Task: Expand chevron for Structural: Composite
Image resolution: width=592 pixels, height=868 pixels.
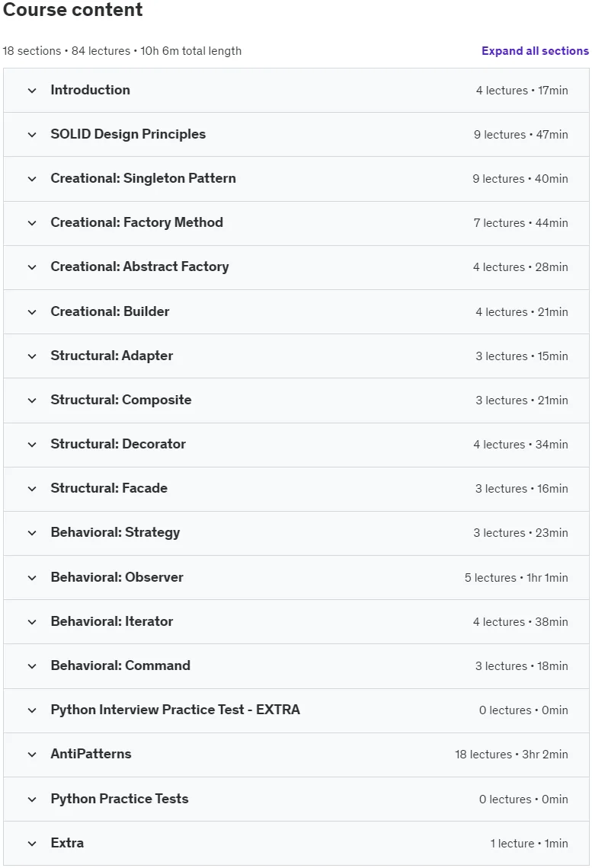Action: [32, 400]
